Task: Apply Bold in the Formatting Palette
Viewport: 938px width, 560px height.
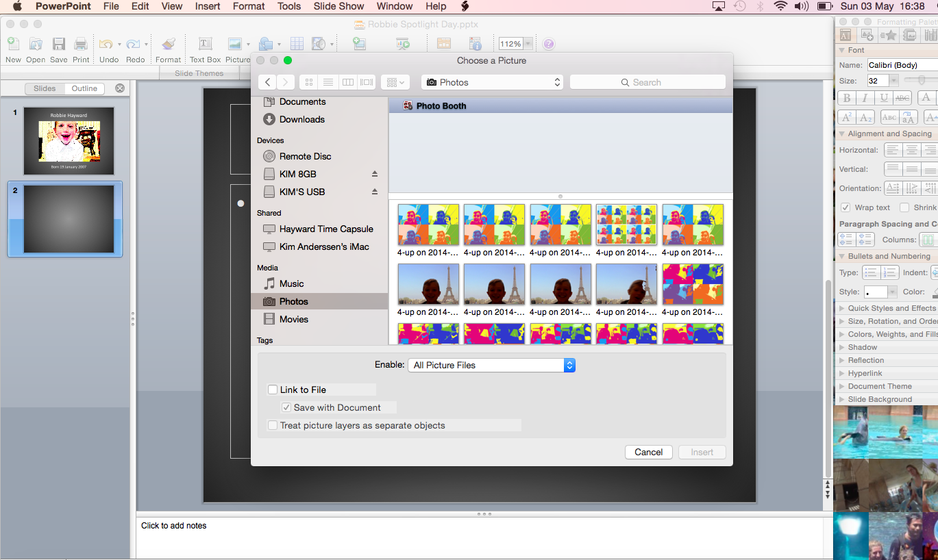Action: 848,98
